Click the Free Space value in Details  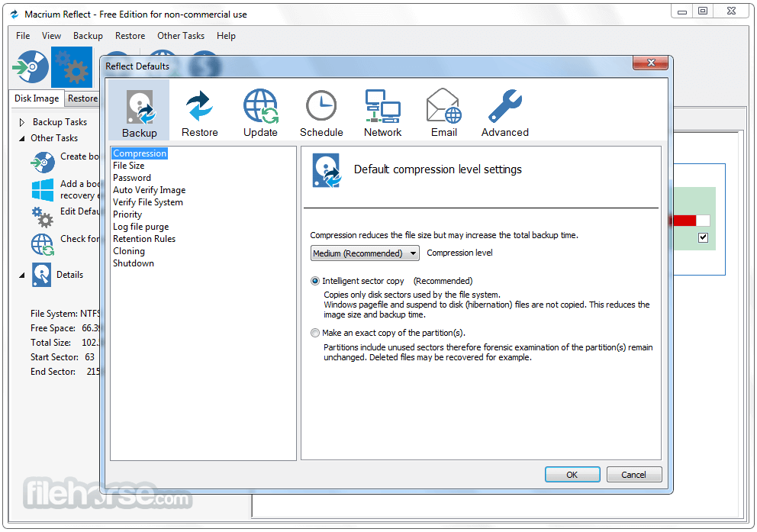(90, 328)
